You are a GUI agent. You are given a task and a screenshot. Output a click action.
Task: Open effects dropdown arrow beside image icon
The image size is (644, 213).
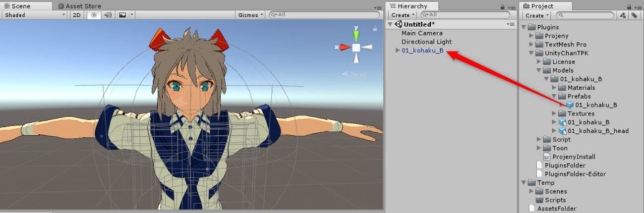tap(132, 15)
